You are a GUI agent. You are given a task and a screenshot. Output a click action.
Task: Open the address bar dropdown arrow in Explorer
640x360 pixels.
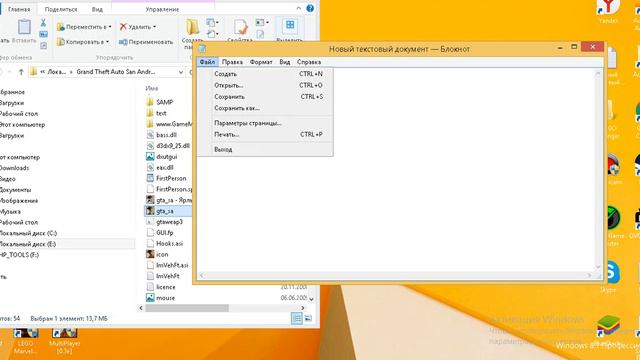[180, 72]
